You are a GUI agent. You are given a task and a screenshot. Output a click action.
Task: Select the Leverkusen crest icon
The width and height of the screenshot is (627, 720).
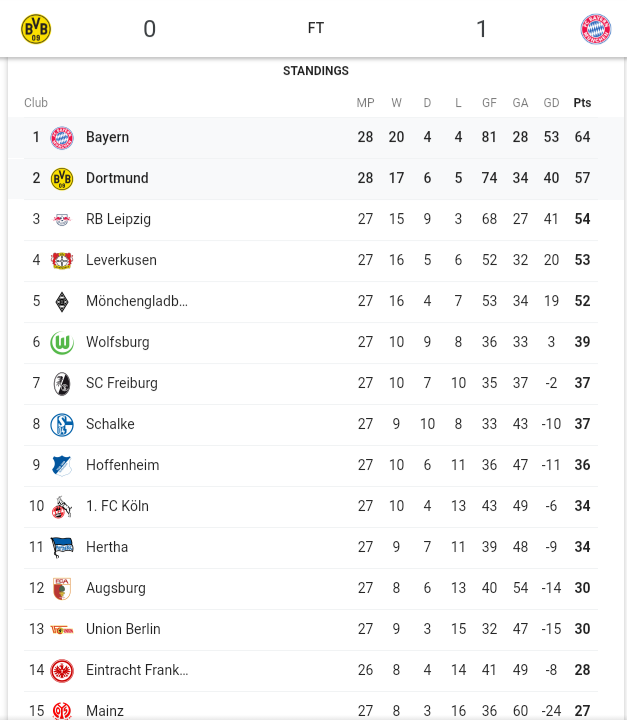(x=62, y=260)
